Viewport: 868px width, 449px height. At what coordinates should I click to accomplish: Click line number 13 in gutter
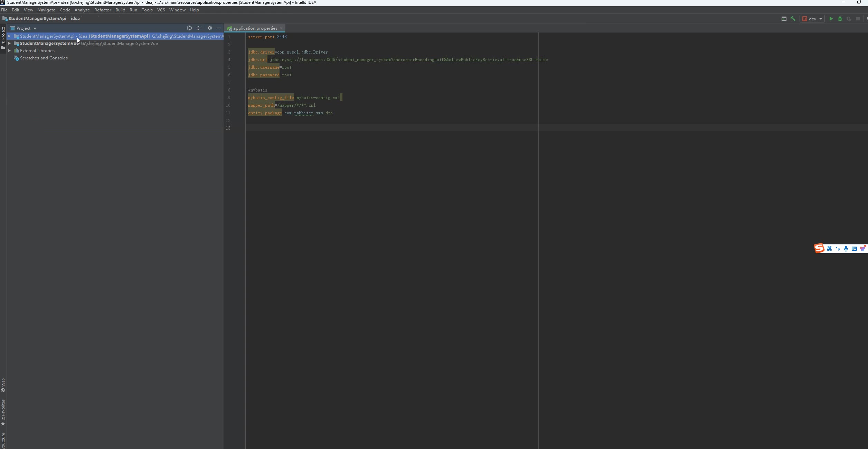(228, 128)
